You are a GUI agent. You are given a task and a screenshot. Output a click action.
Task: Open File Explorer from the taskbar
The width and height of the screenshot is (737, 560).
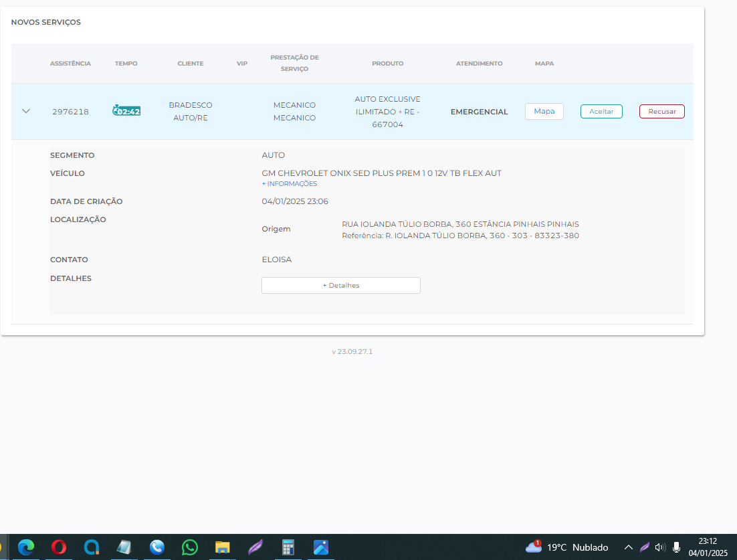(223, 547)
